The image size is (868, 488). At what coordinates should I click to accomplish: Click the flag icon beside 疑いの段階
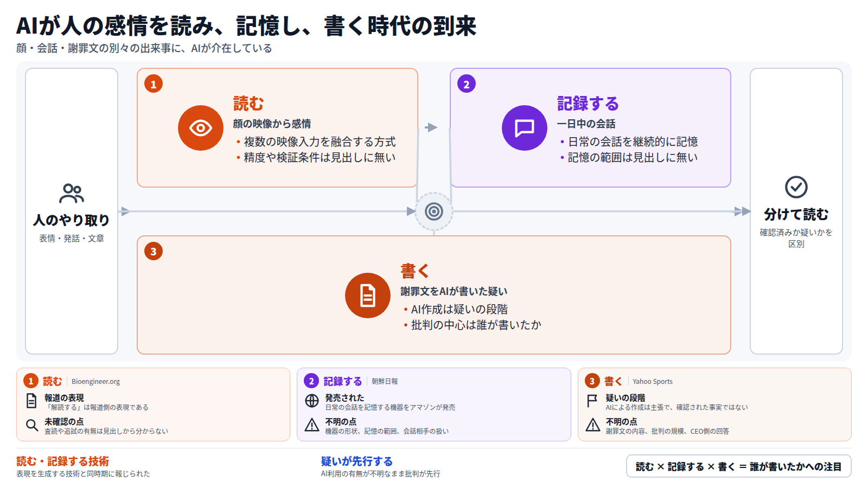tap(592, 401)
